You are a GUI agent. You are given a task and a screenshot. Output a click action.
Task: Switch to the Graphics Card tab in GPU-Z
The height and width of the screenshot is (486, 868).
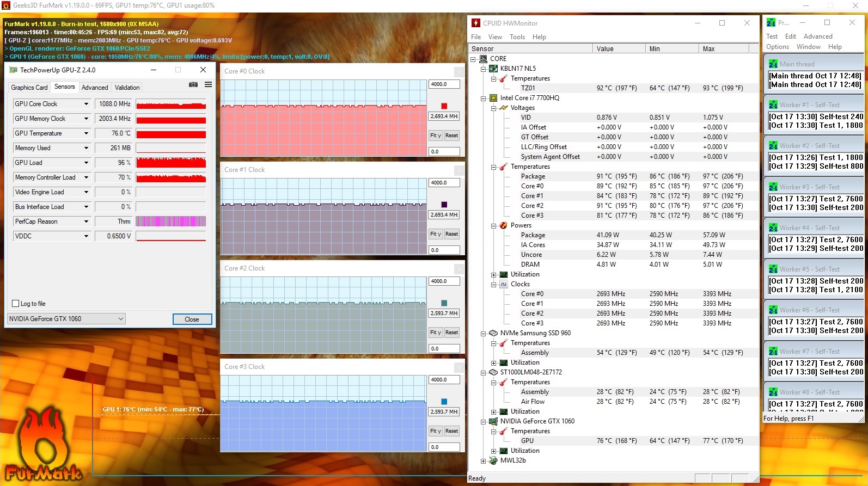pos(29,88)
